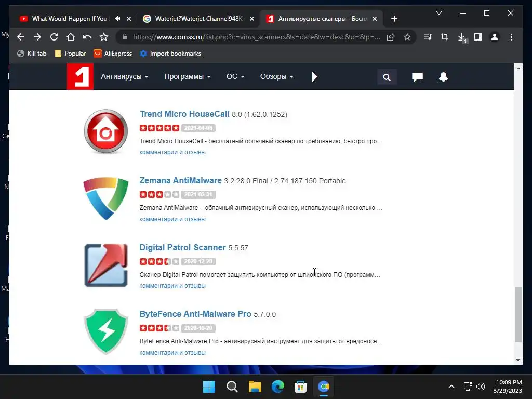Image resolution: width=532 pixels, height=399 pixels.
Task: Click Import bookmarks
Action: coord(170,54)
